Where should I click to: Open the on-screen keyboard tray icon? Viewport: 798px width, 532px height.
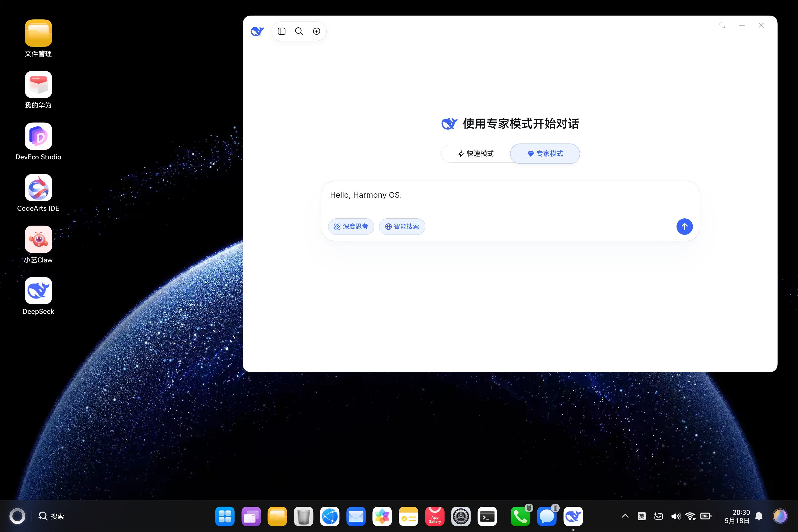(x=658, y=516)
